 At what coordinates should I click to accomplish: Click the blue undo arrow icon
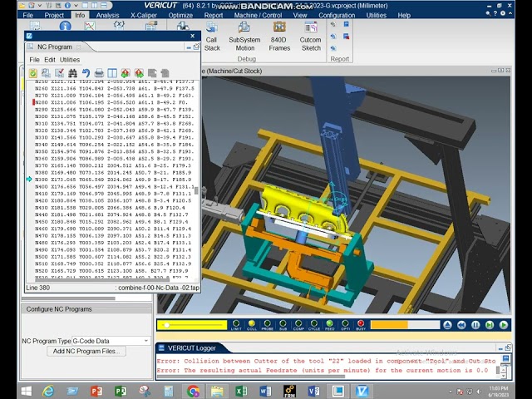(86, 73)
